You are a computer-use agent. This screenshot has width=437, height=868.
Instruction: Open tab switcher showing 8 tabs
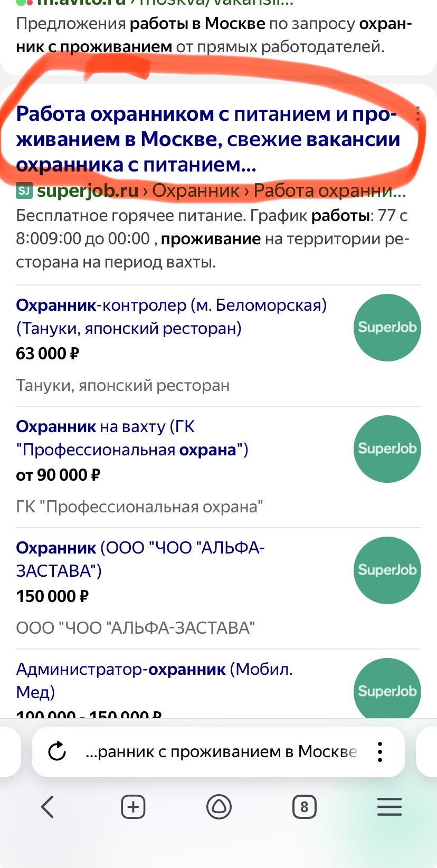click(x=304, y=807)
